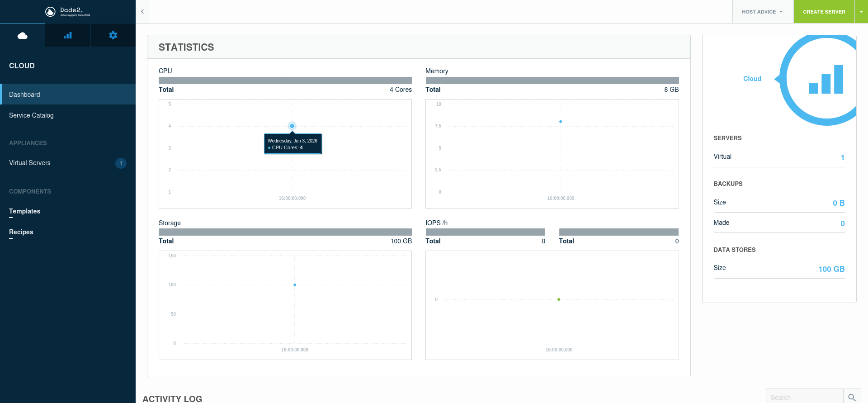Click the Memory chart data point
Screen dimensions: 868x403
[x=561, y=122]
